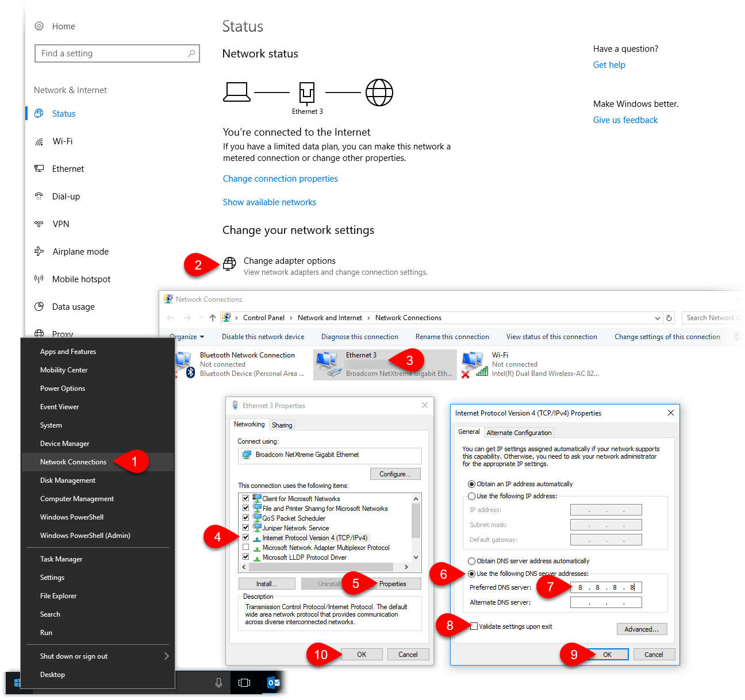Click the Refresh button in Network Connections address bar

pyautogui.click(x=669, y=318)
